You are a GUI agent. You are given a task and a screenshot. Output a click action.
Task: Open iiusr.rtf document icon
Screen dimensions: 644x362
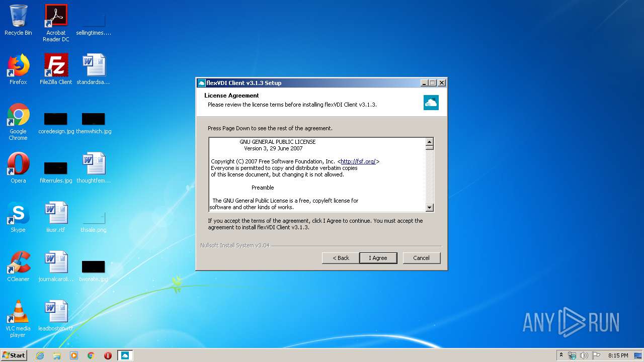click(x=56, y=217)
